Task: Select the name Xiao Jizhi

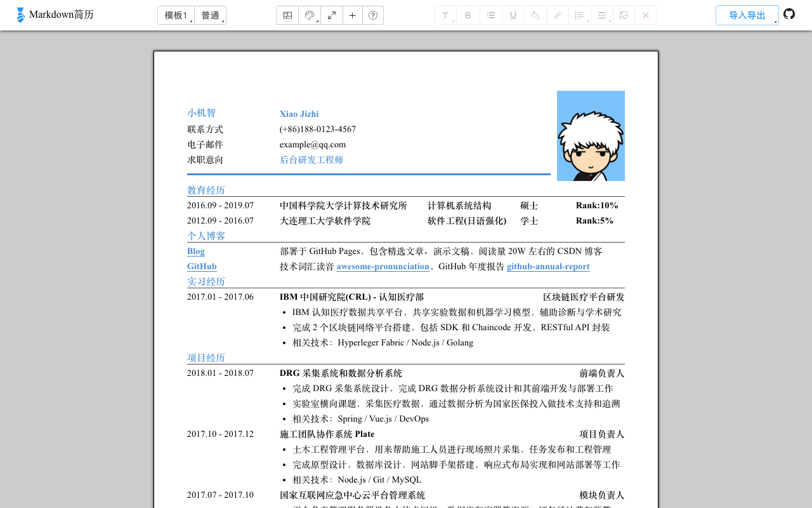Action: pyautogui.click(x=299, y=114)
